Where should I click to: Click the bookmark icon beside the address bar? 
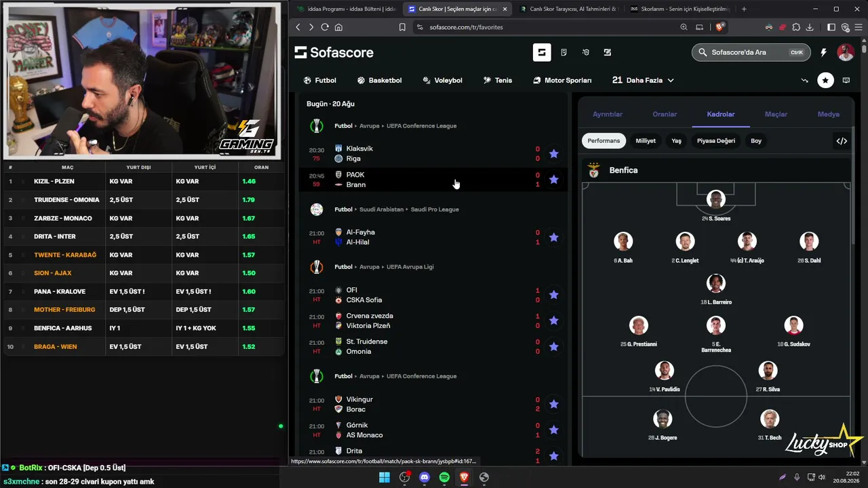[402, 27]
